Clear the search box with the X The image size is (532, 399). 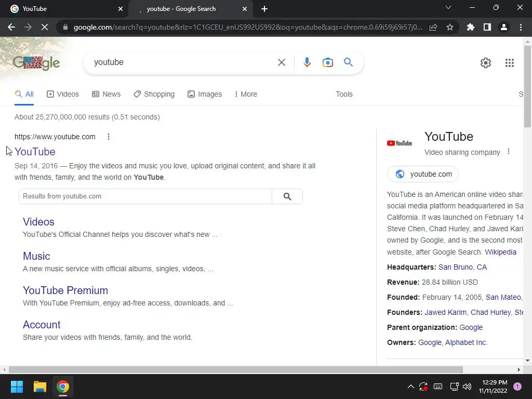click(281, 62)
